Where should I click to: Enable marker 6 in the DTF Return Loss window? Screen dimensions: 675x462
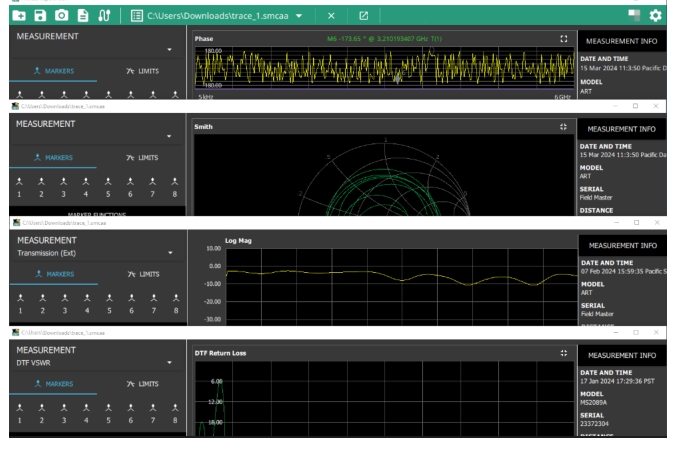130,413
